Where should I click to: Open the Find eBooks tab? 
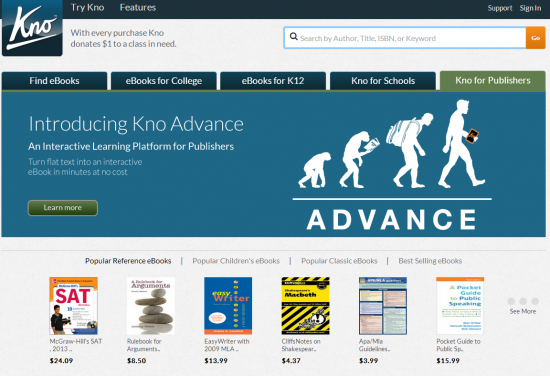coord(54,81)
